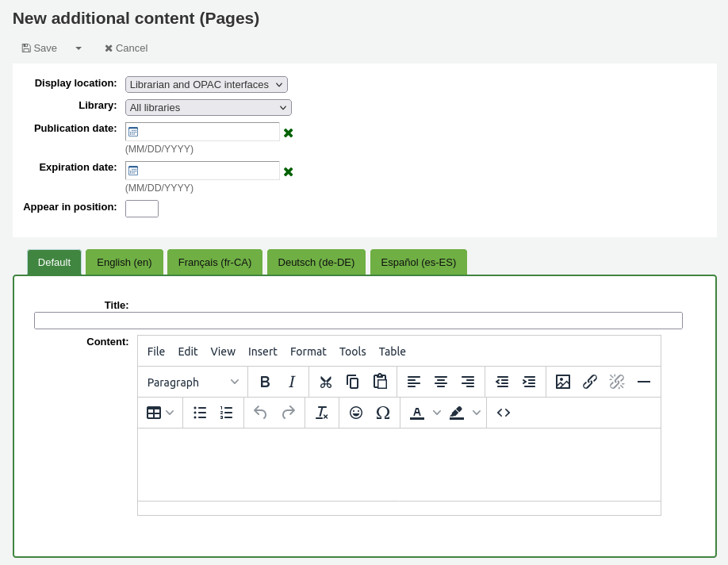Open the Table menu in editor

tap(393, 352)
